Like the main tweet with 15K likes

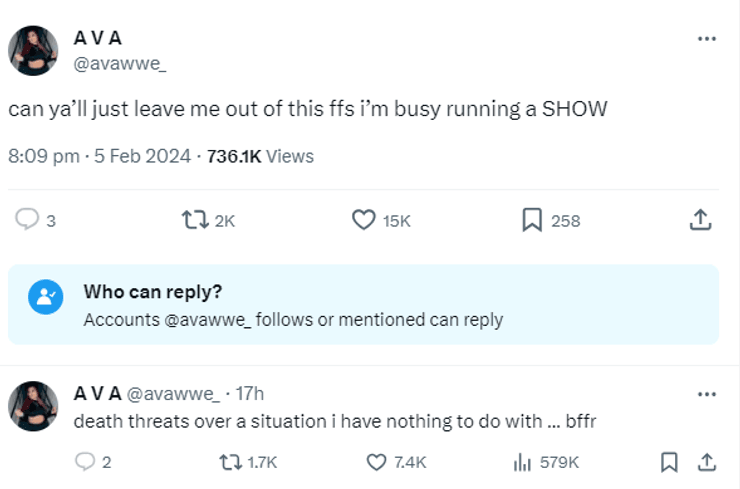pos(364,220)
